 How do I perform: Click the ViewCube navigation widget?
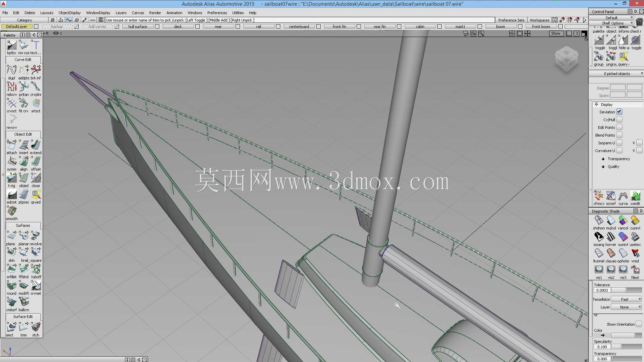pos(567,60)
